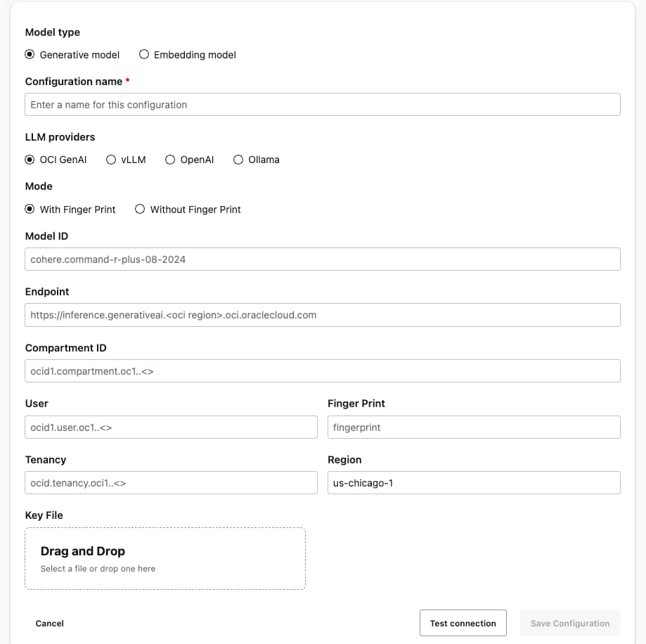Click the Tenancy OCID field

pyautogui.click(x=171, y=482)
